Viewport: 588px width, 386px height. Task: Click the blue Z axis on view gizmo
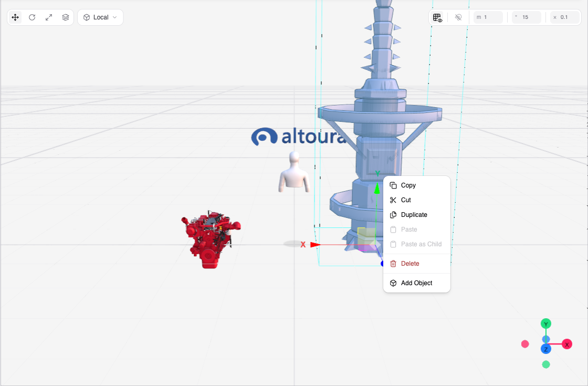click(546, 349)
